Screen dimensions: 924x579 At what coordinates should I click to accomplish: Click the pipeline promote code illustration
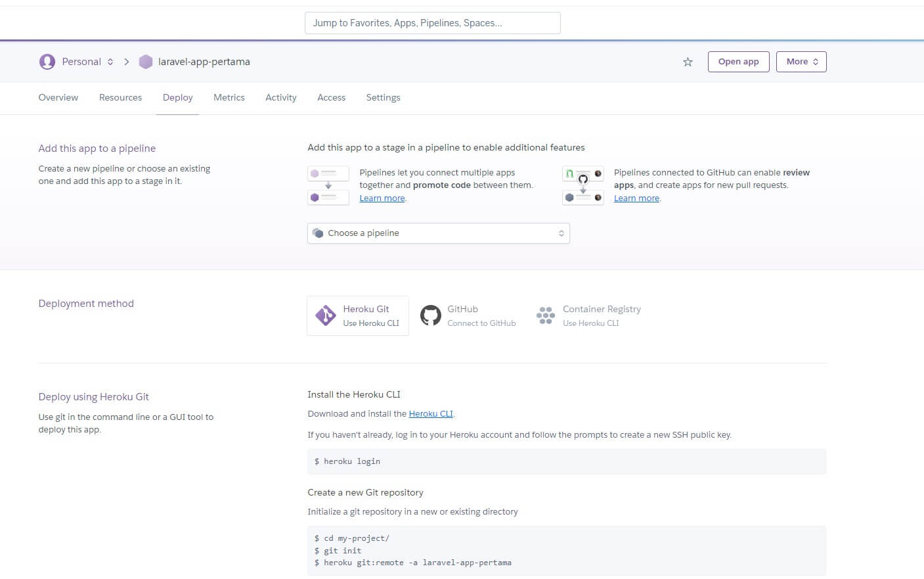(328, 185)
